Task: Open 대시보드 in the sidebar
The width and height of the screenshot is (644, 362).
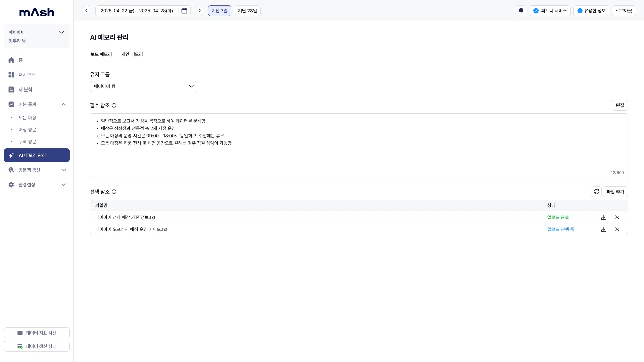Action: point(27,75)
